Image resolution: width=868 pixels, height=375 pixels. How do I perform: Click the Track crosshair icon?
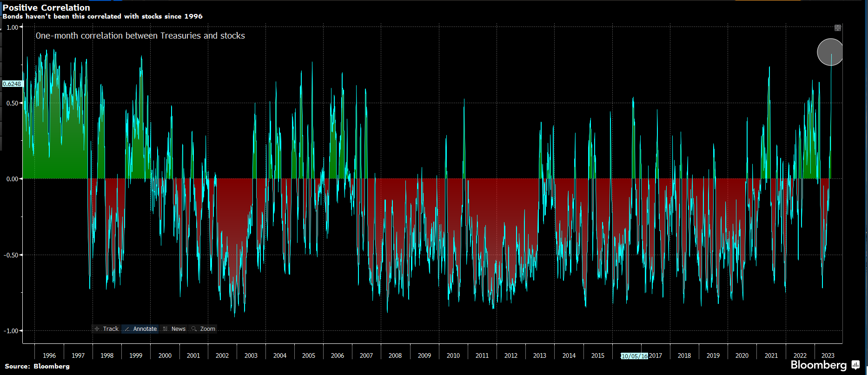click(97, 329)
